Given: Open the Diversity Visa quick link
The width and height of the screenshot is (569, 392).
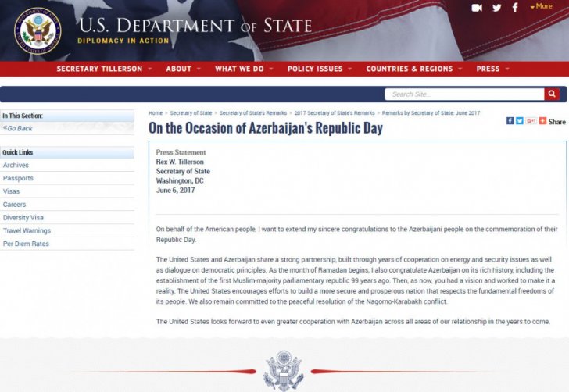Looking at the screenshot, I should click(x=23, y=218).
